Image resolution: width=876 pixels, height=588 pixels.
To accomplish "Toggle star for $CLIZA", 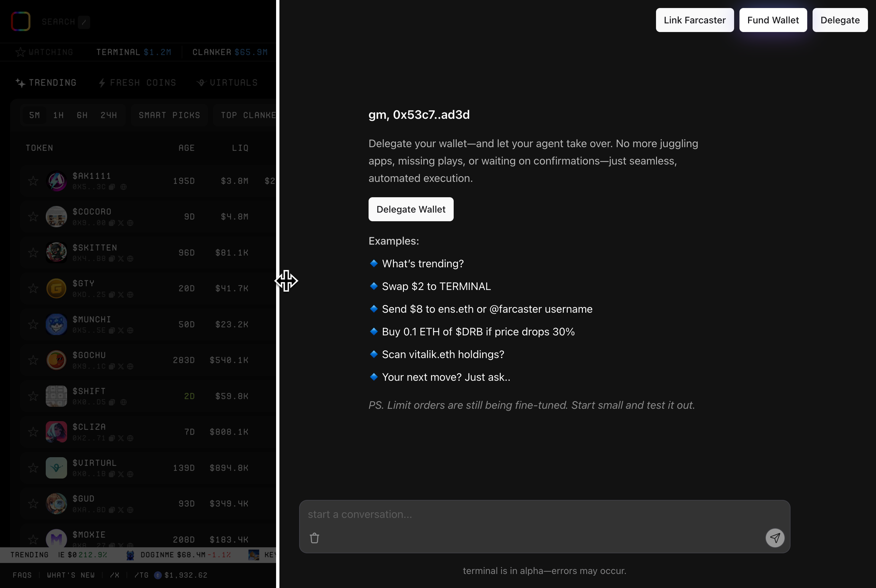I will [33, 431].
